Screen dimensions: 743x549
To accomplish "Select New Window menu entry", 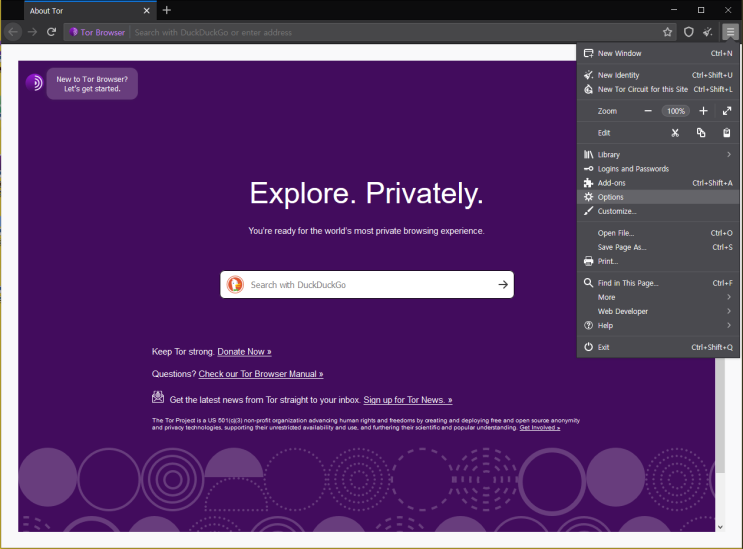I will pyautogui.click(x=658, y=54).
